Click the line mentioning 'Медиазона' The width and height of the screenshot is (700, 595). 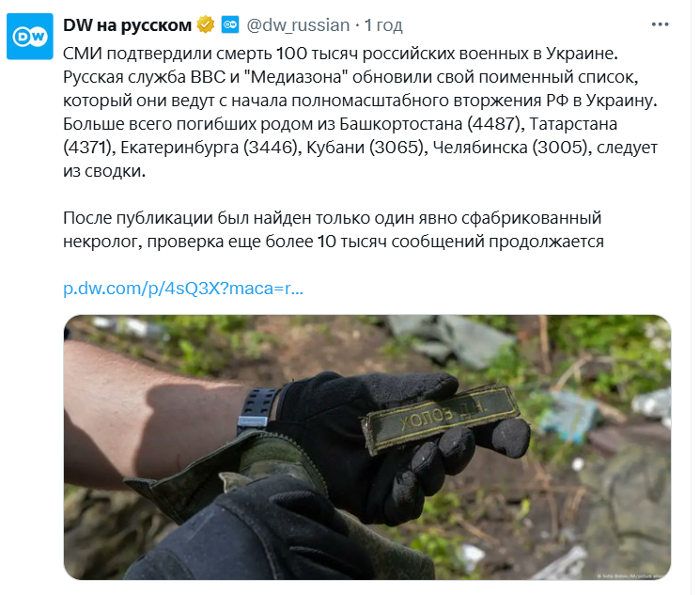point(350,77)
